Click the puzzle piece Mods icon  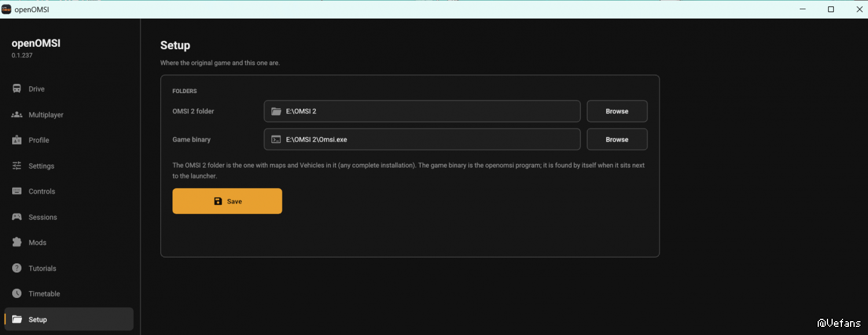[17, 242]
